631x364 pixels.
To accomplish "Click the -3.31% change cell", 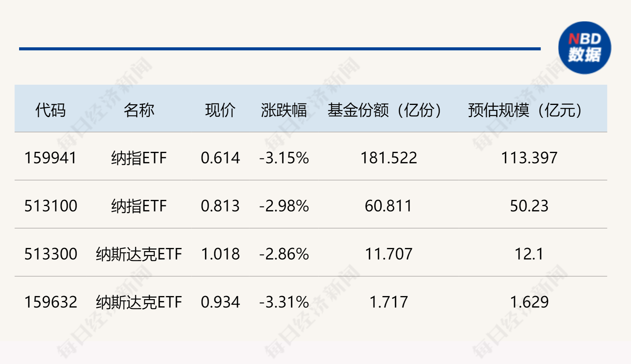I will click(x=284, y=302).
